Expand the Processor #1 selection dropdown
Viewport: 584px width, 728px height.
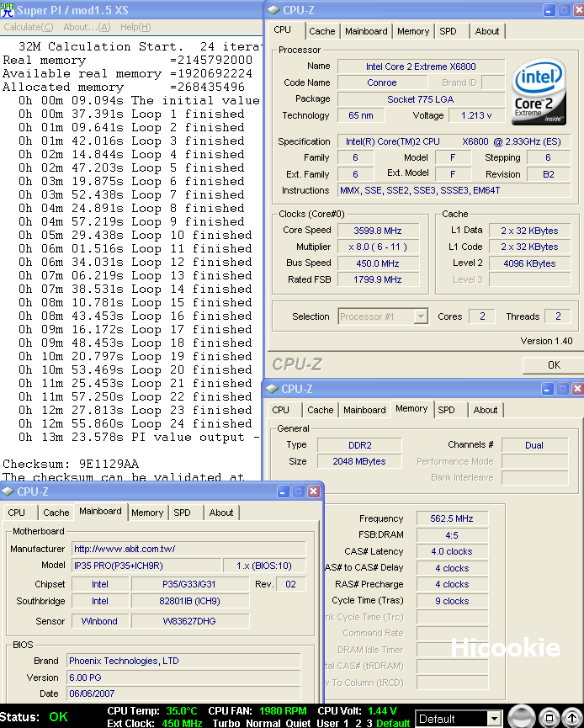coord(421,316)
